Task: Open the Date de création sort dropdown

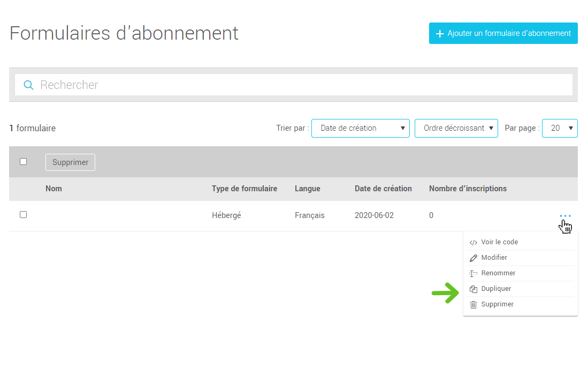Action: click(360, 128)
